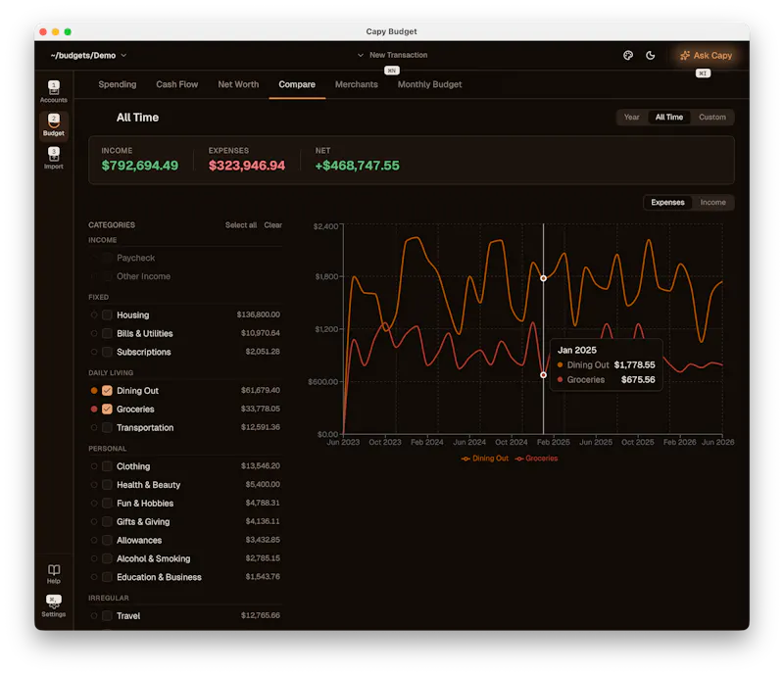
Task: Toggle Dining Out in chart legend
Action: coord(484,459)
